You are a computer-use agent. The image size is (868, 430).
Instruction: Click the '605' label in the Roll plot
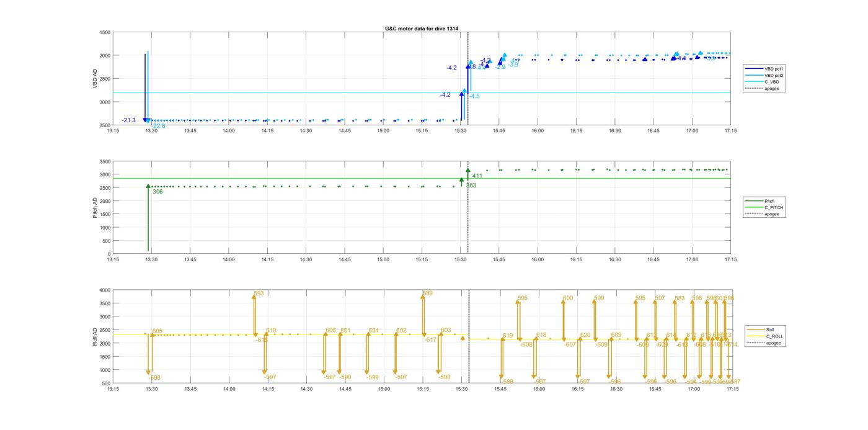pos(157,331)
